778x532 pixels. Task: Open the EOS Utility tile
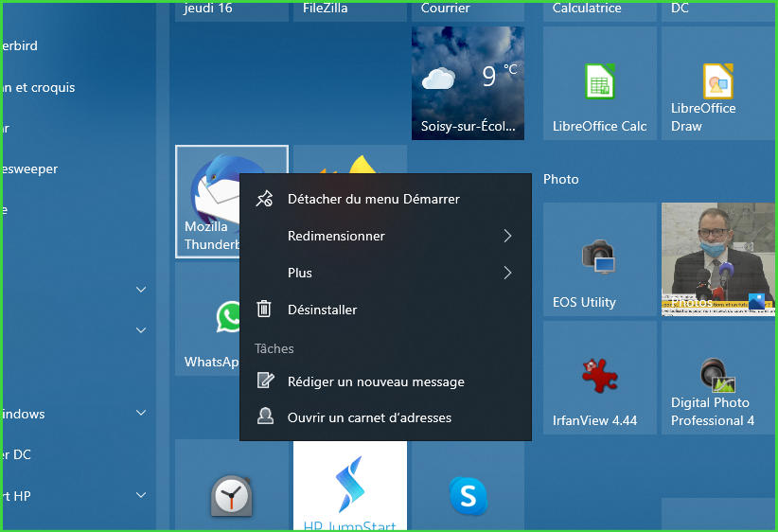coord(599,259)
